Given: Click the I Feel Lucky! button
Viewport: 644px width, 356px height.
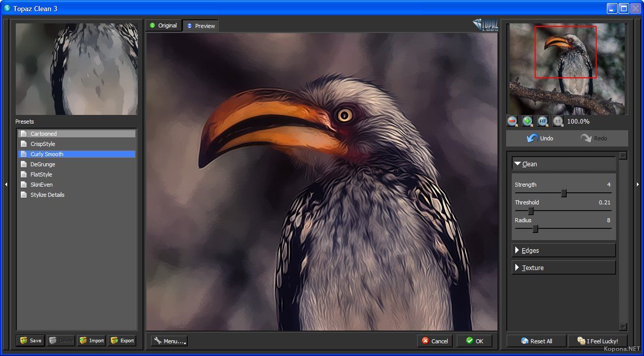Looking at the screenshot, I should 598,341.
